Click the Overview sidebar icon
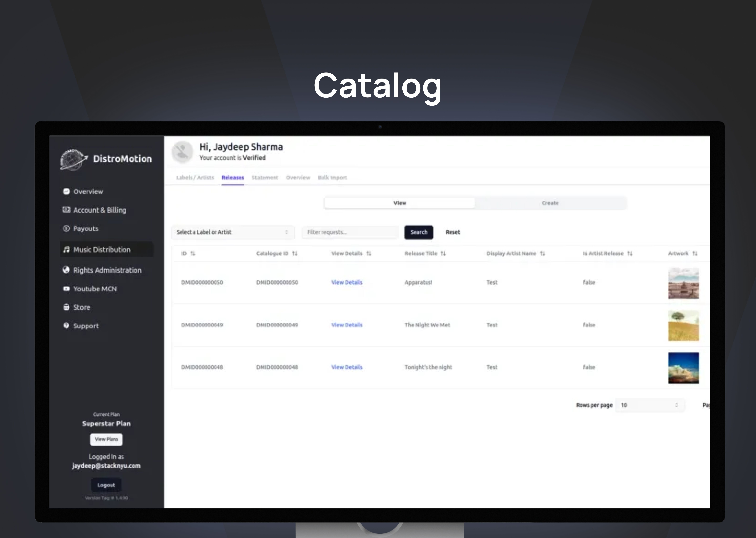The height and width of the screenshot is (538, 756). coord(67,192)
